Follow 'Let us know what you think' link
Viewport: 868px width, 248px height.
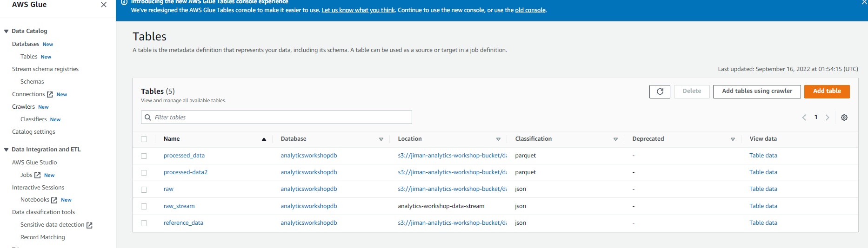[x=358, y=10]
